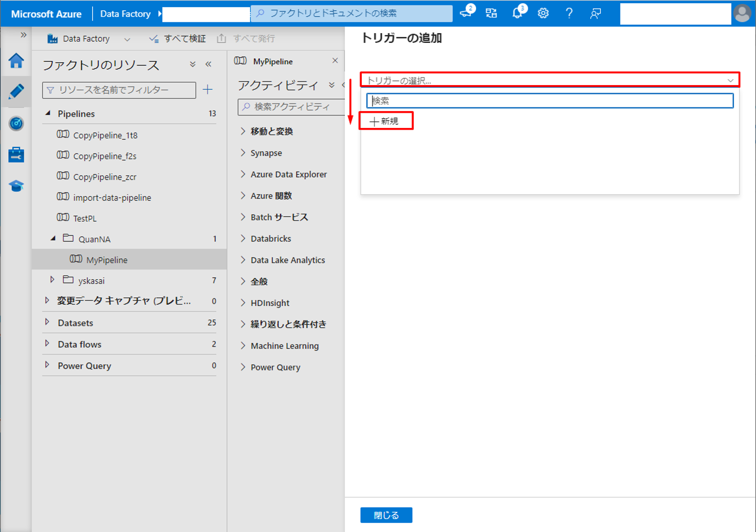Open the Monitor gauge icon

pos(16,124)
